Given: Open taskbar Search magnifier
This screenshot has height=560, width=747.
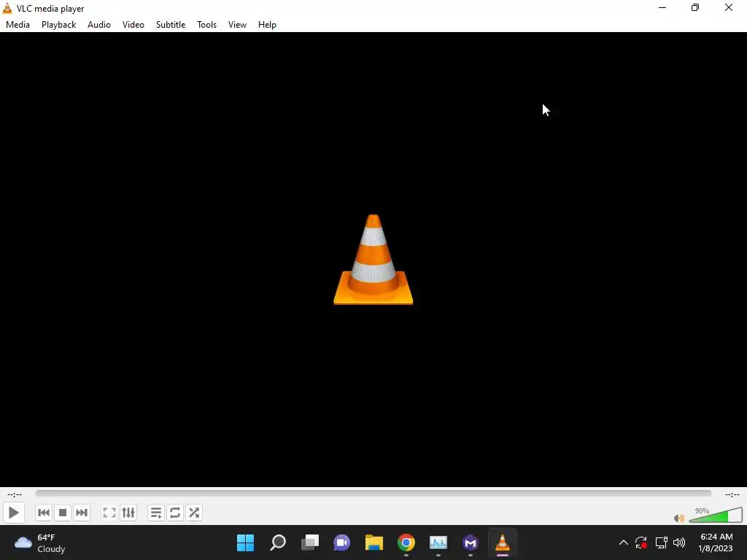Looking at the screenshot, I should click(278, 542).
